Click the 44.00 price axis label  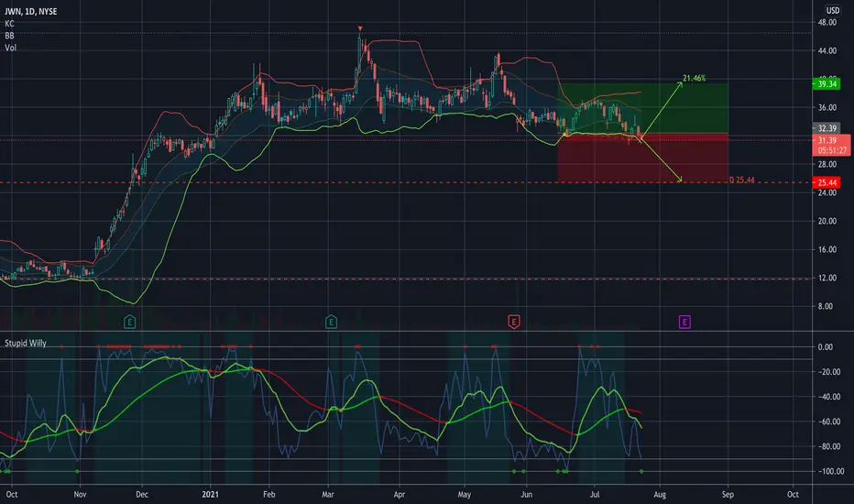tap(827, 50)
